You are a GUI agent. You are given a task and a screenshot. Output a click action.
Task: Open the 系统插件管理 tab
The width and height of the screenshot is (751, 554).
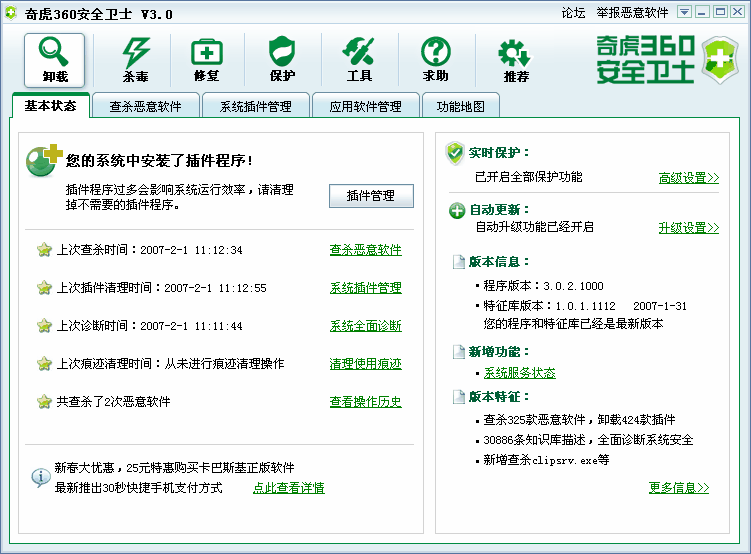(256, 106)
